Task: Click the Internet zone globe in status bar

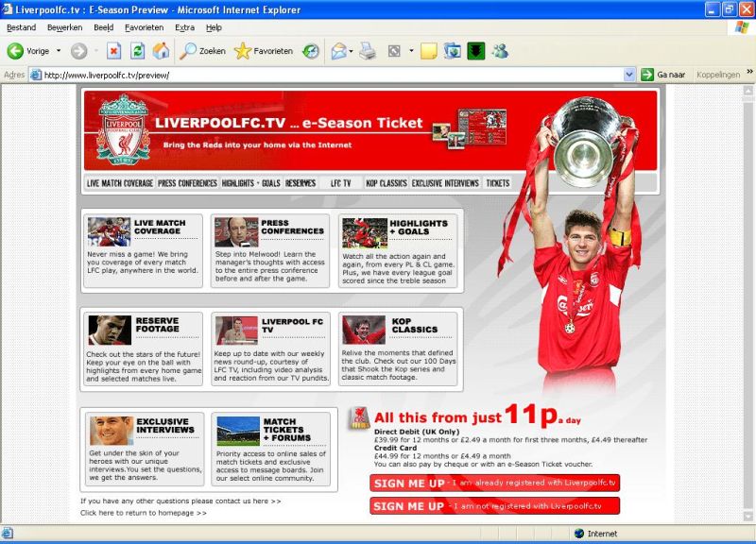Action: coord(579,534)
